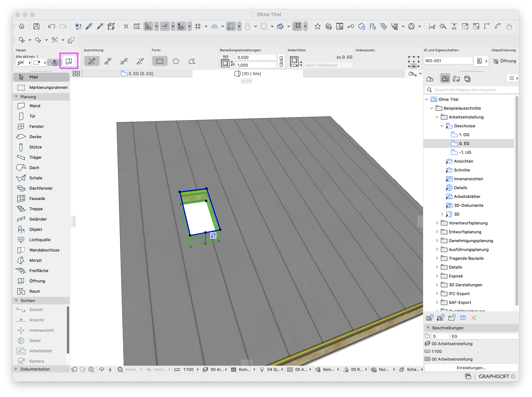Viewport: 532px width, 397px height.
Task: Click the Ausschnitt-Mappe durchsuchen search field
Action: click(472, 90)
